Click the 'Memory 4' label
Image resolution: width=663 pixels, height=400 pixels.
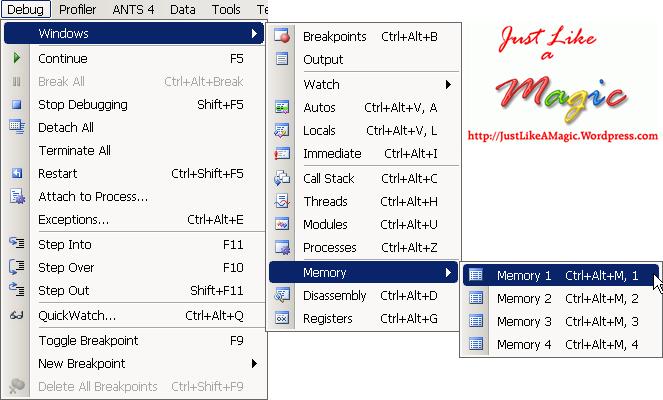524,345
